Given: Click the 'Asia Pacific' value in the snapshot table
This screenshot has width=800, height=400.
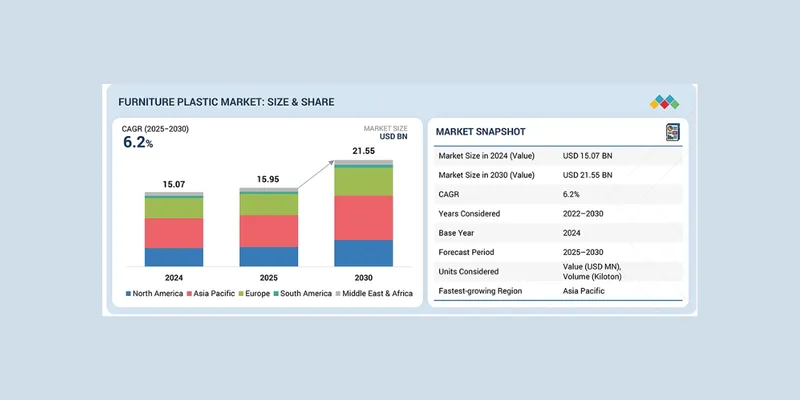Looking at the screenshot, I should point(584,291).
